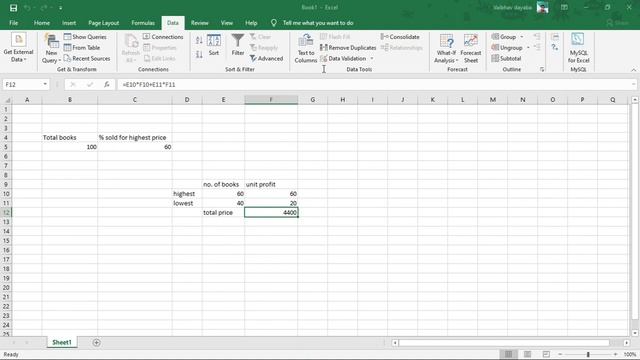Click the horizontal scrollbar

coord(504,343)
